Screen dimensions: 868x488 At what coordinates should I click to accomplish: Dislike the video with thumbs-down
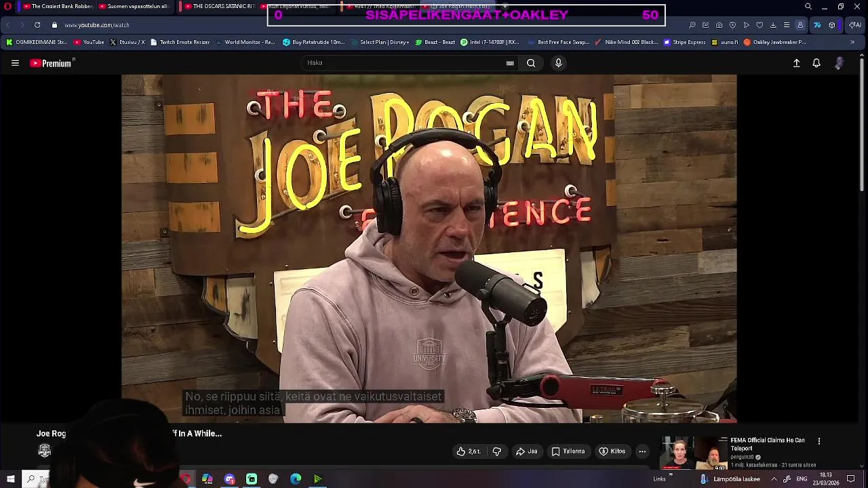(496, 451)
